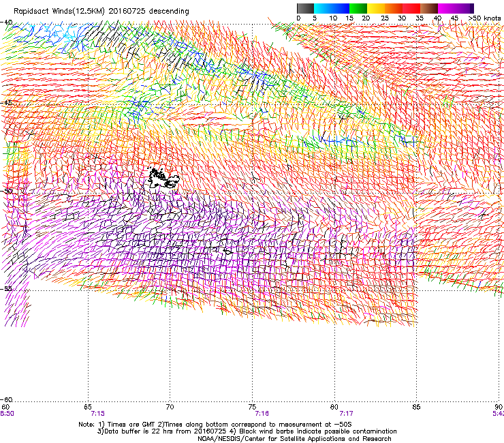Click the '>50 knots' legend label
504x443 pixels.
click(485, 18)
